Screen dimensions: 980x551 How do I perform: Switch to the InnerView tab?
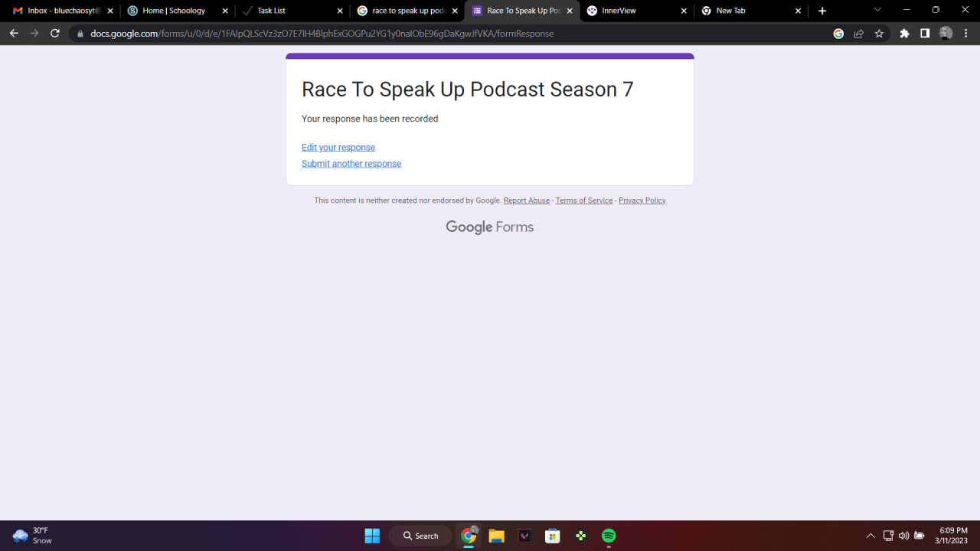[637, 11]
